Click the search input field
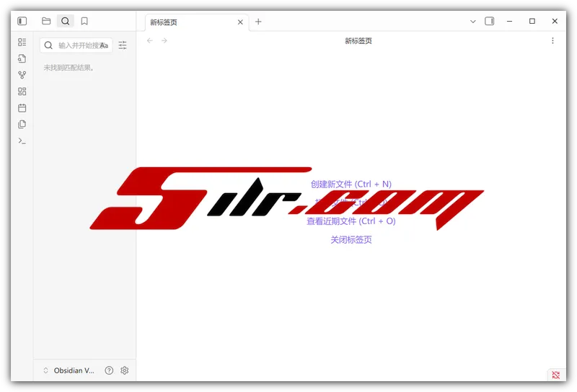The width and height of the screenshot is (577, 392). [x=76, y=45]
